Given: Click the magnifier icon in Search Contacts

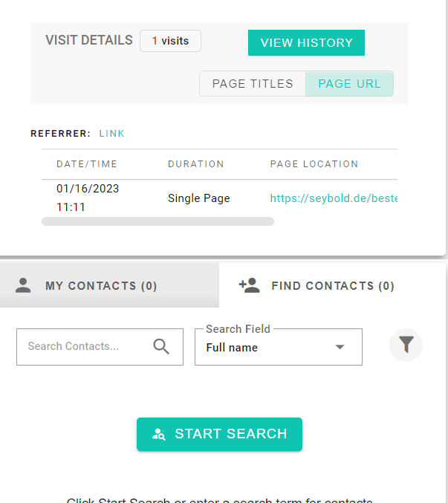Looking at the screenshot, I should point(161,346).
